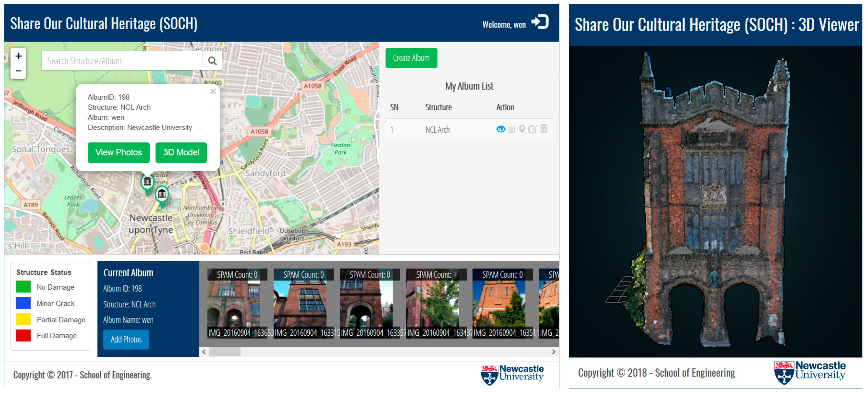Close the AlbumID 198 map popup
Viewport: 868px width, 393px height.
tap(213, 91)
